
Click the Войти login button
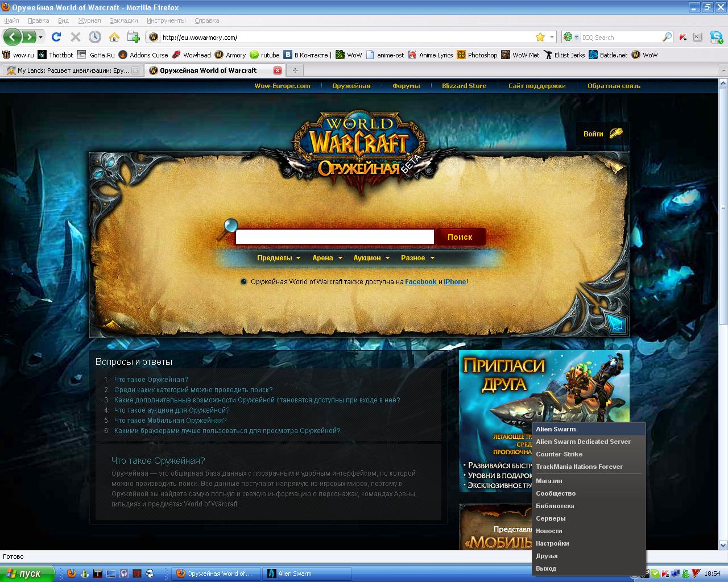tap(602, 134)
